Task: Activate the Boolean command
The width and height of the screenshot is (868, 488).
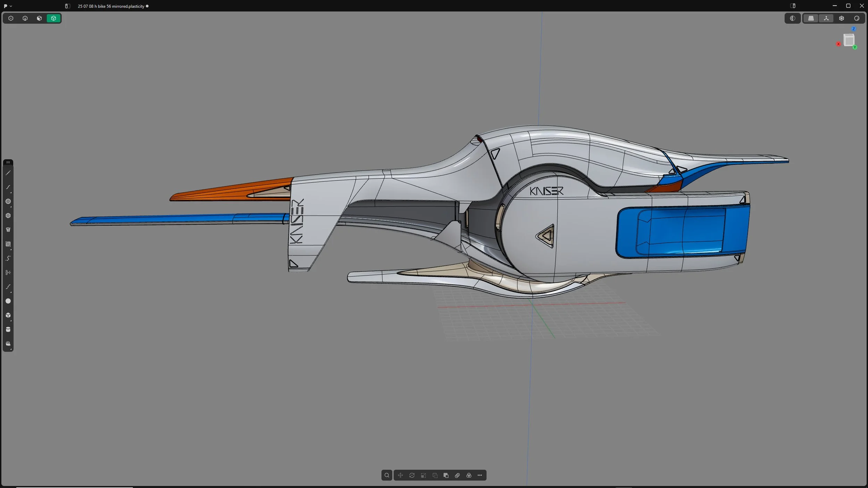Action: 446,475
